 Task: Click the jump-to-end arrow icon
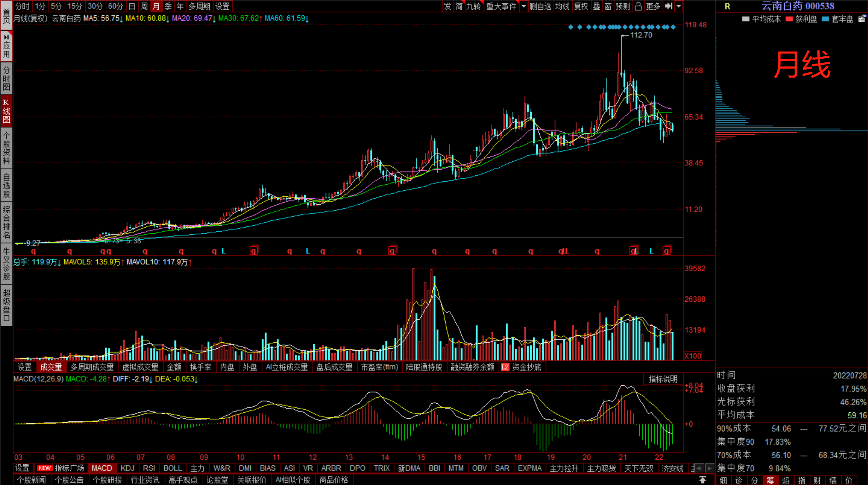point(669,6)
